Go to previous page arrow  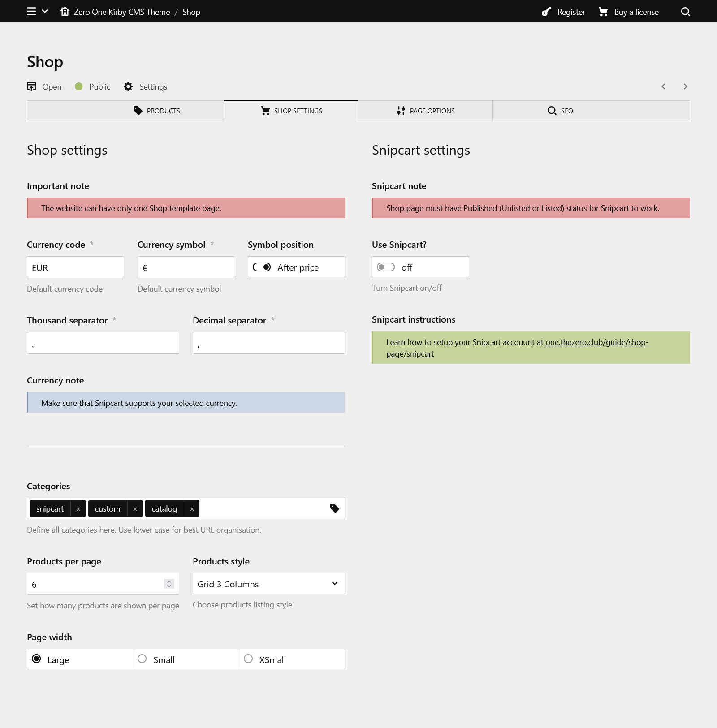pos(663,86)
